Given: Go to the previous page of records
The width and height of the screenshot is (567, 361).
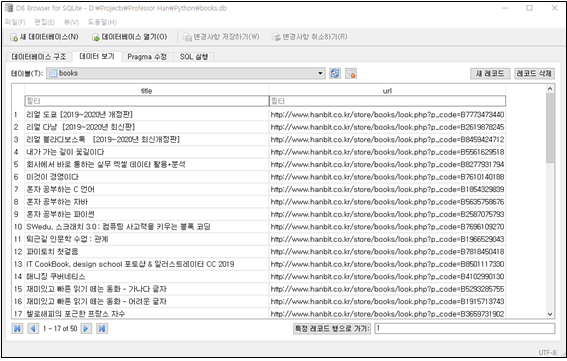Looking at the screenshot, I should click(x=33, y=328).
